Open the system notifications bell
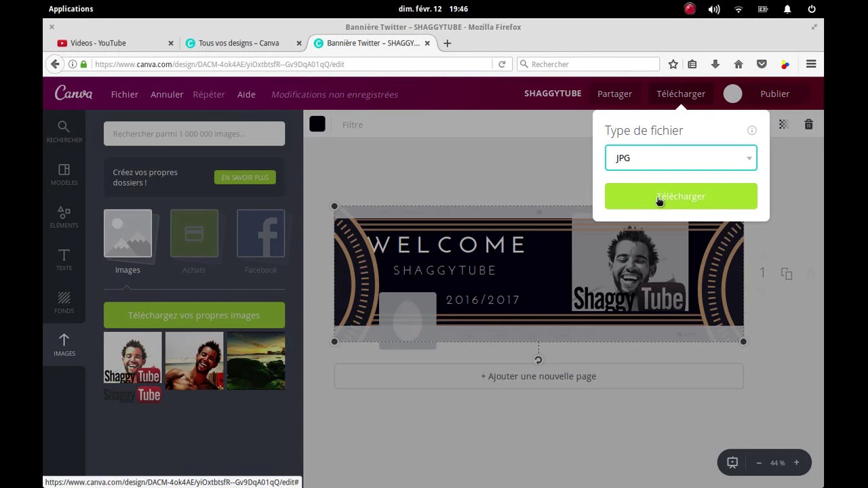The width and height of the screenshot is (868, 488). 787,9
